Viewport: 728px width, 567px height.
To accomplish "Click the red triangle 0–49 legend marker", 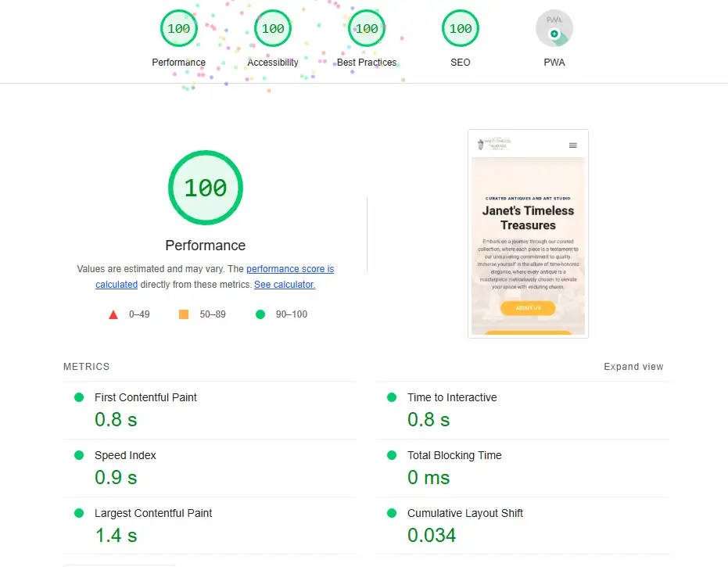I will pos(113,315).
